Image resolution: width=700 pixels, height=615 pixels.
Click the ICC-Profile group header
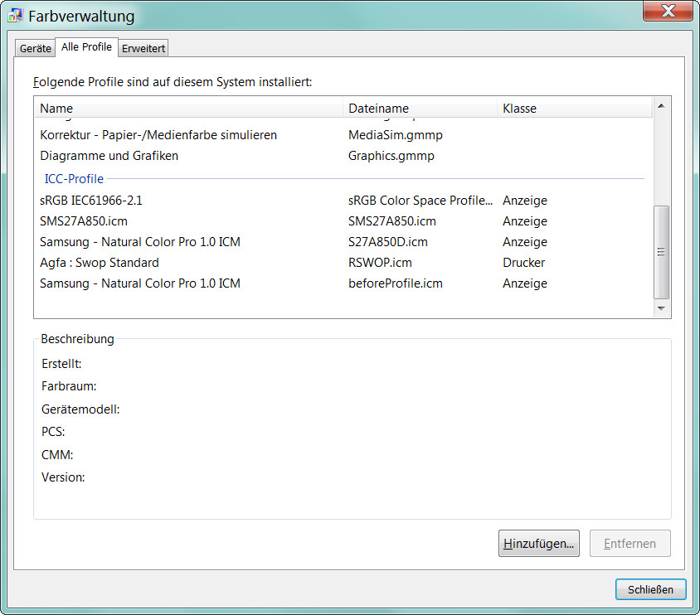coord(74,179)
